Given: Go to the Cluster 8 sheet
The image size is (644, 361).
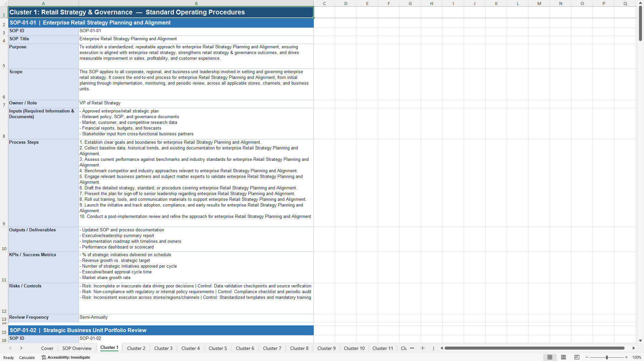Looking at the screenshot, I should pyautogui.click(x=299, y=348).
